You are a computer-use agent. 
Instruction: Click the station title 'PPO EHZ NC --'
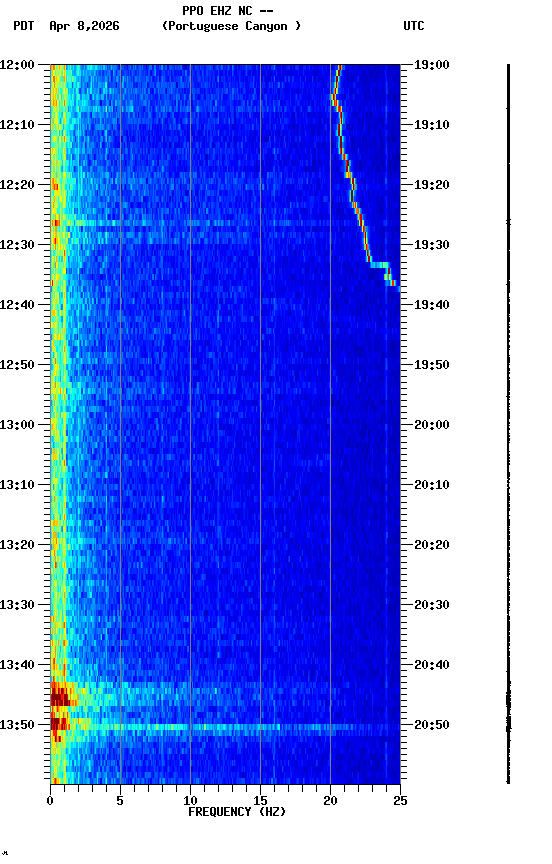point(228,10)
